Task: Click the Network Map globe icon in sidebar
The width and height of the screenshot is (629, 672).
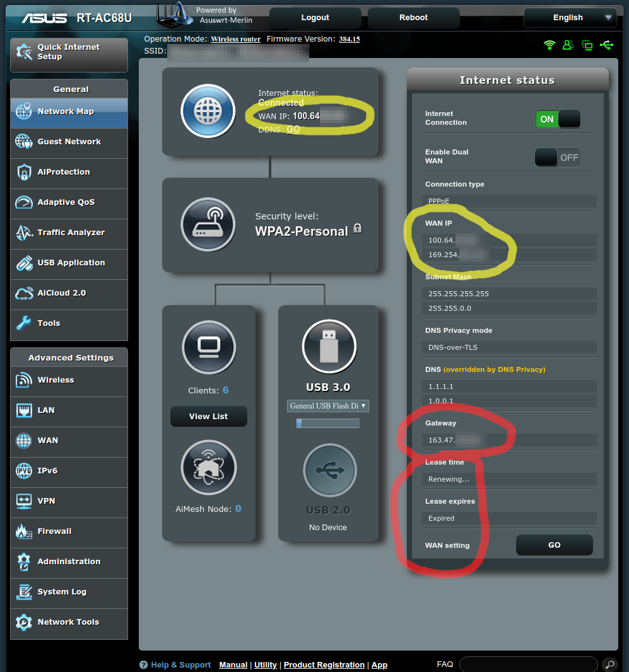Action: click(23, 112)
